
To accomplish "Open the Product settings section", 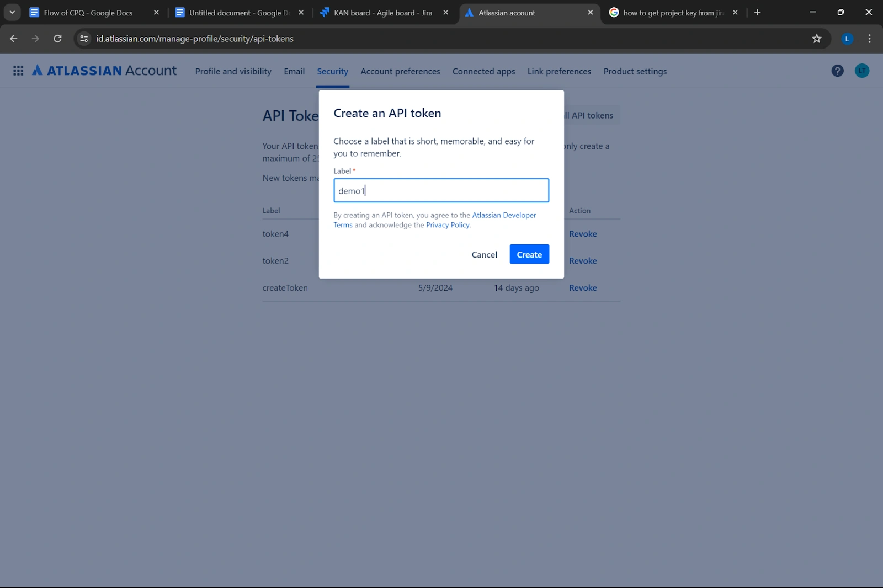I will pyautogui.click(x=635, y=71).
